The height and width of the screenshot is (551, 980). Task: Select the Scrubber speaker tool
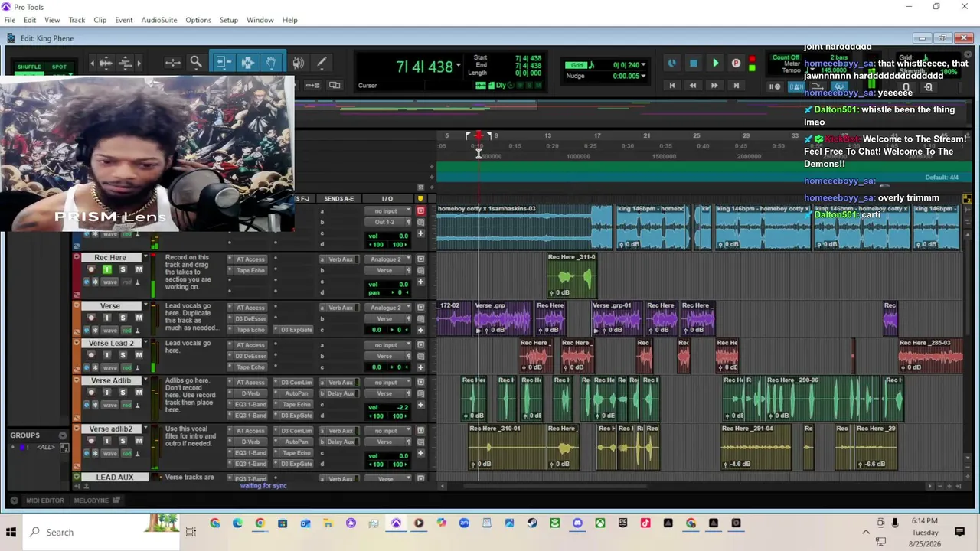point(299,63)
